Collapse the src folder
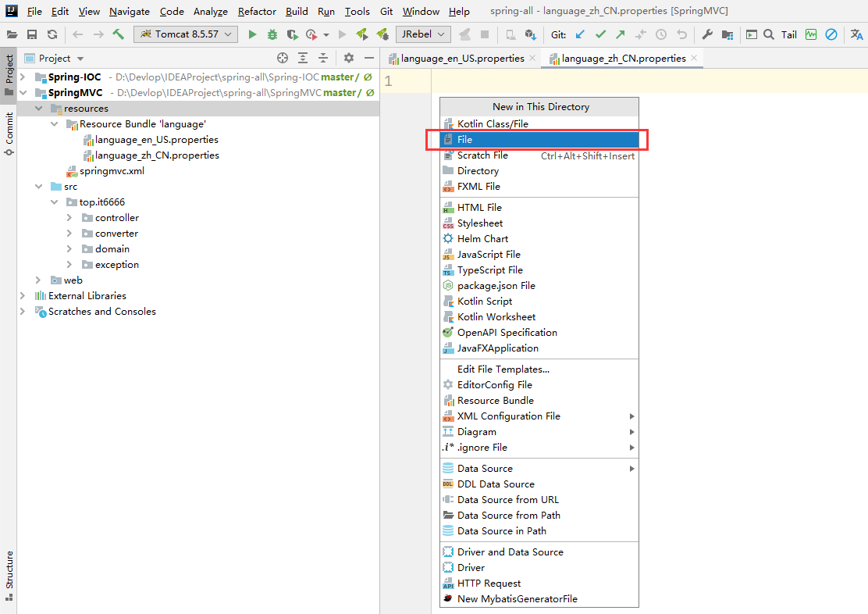The width and height of the screenshot is (868, 614). point(38,187)
